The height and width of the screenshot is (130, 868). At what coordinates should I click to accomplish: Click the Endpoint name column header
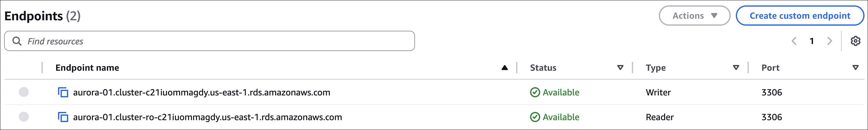click(87, 68)
